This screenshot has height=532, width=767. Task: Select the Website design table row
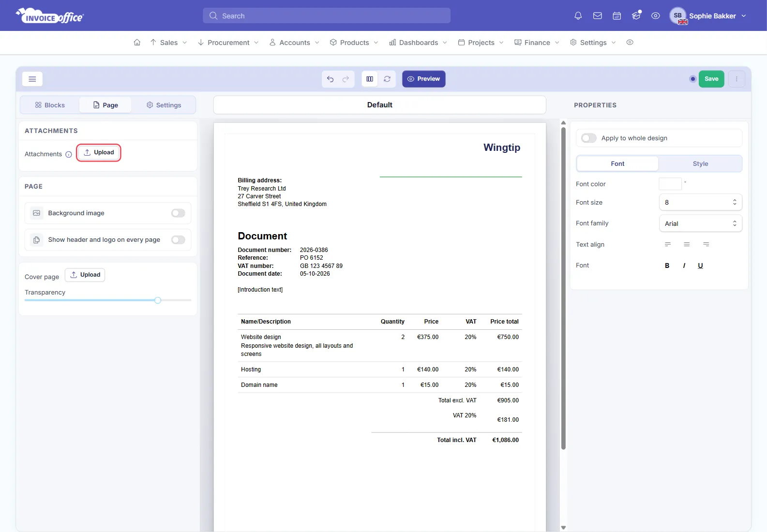pyautogui.click(x=380, y=345)
